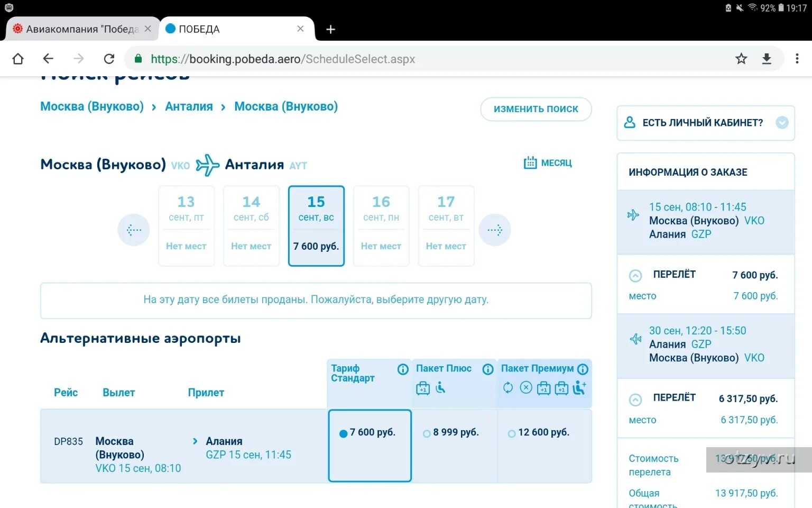Click flight number DP835

68,441
